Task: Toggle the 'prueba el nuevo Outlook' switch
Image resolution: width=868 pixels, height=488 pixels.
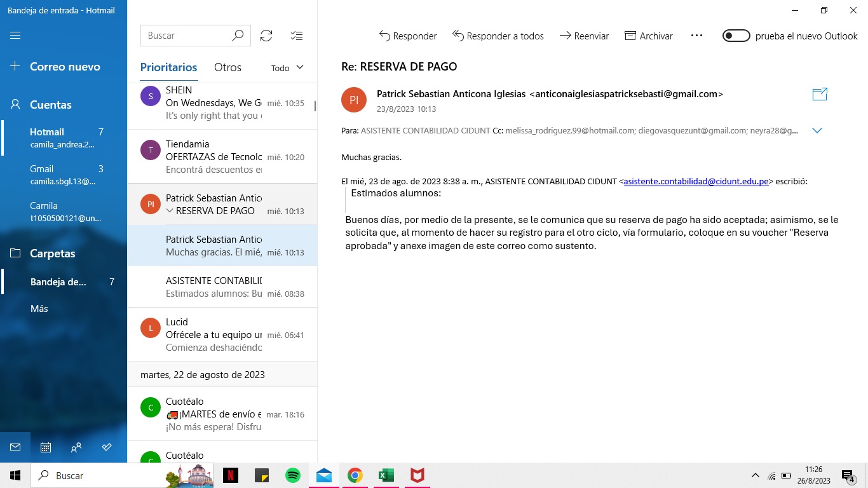Action: [736, 36]
